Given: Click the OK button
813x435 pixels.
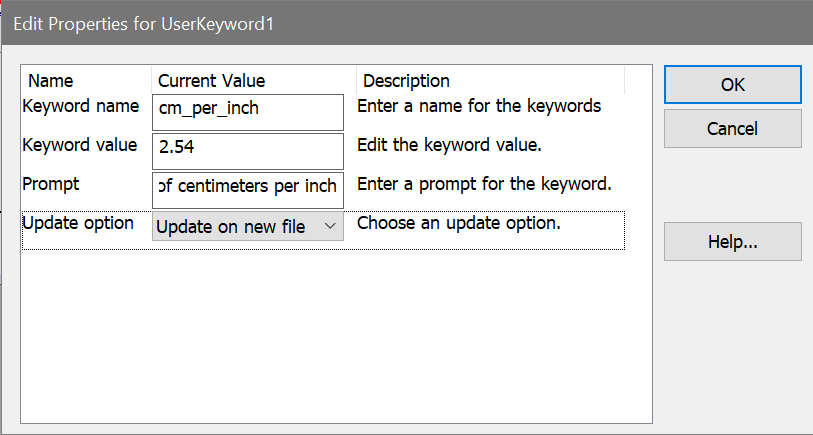Looking at the screenshot, I should point(732,85).
